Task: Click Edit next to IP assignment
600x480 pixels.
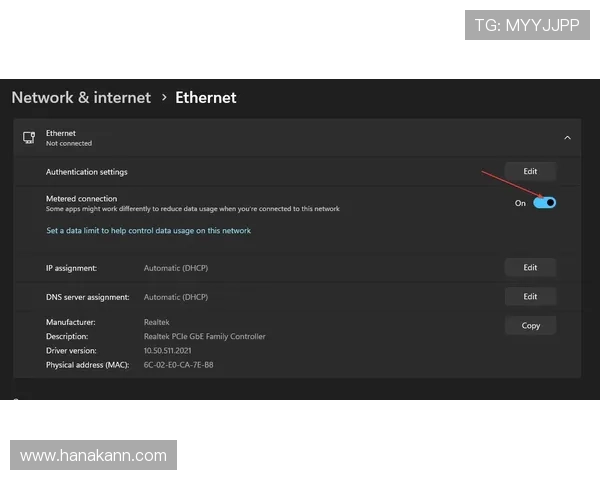Action: pos(530,268)
